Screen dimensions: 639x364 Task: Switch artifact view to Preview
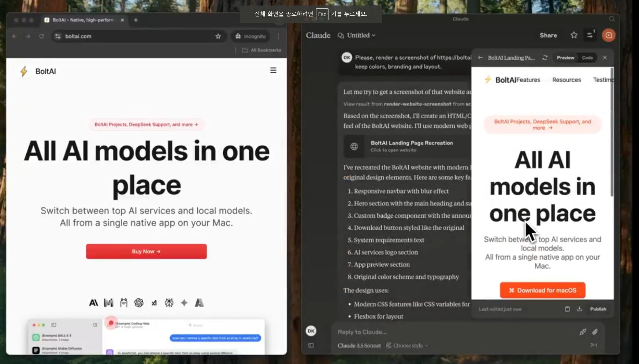[x=565, y=58]
